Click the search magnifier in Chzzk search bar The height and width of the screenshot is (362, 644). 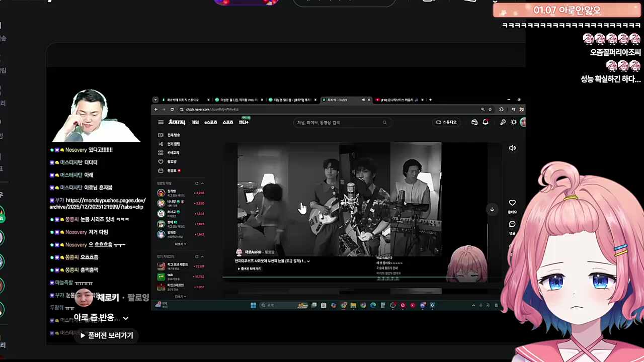pyautogui.click(x=384, y=122)
